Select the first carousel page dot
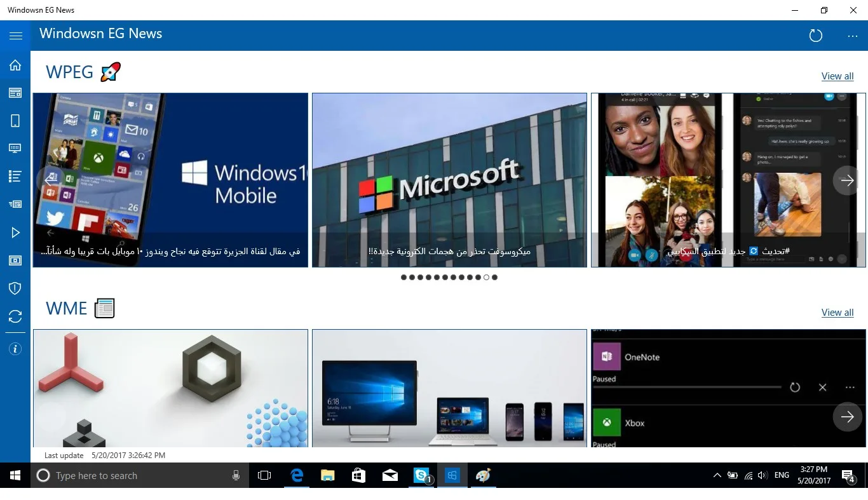This screenshot has width=868, height=500. [404, 277]
